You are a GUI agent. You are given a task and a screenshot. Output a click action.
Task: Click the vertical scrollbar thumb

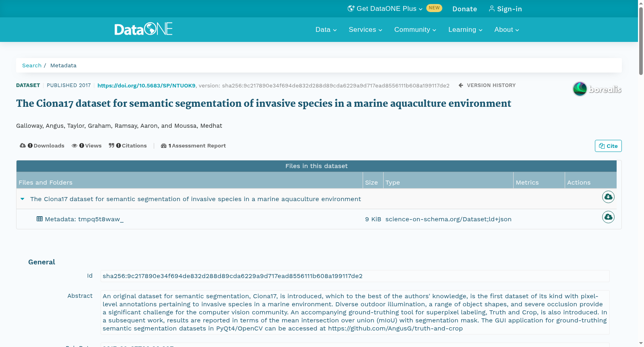click(x=641, y=40)
